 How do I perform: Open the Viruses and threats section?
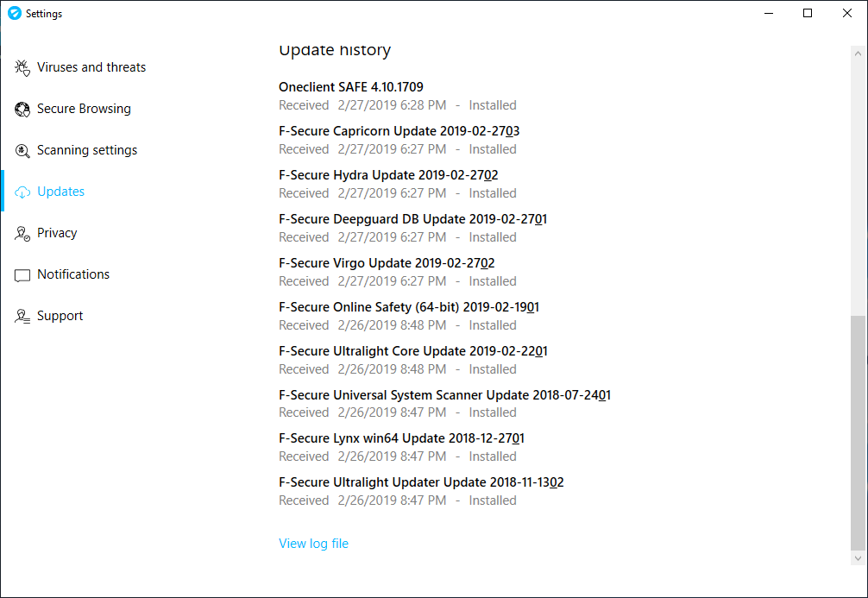[91, 67]
